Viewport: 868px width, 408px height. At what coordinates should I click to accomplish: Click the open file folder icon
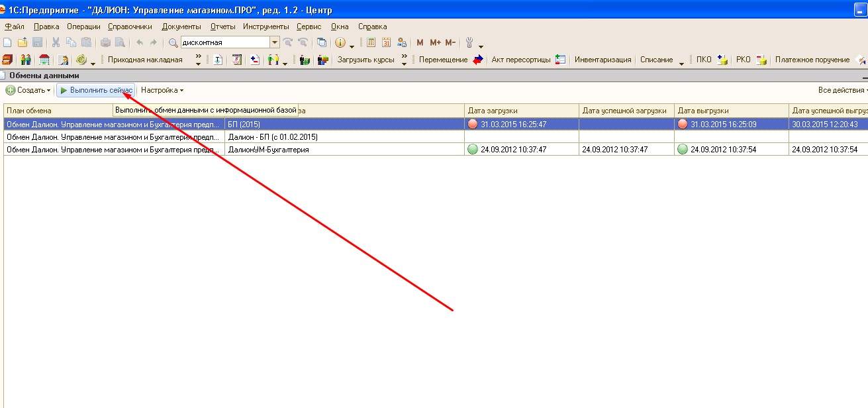(x=23, y=42)
